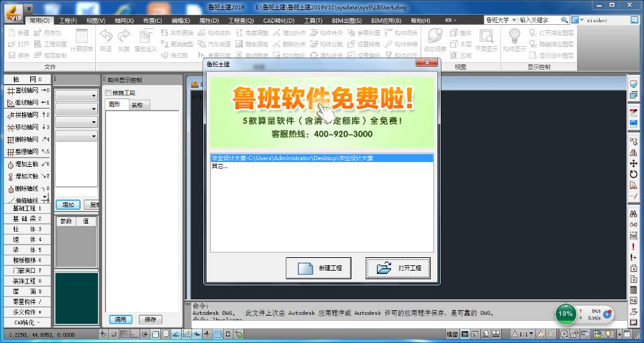Click the status bar settings gear icon
The image size is (644, 343).
tap(564, 334)
